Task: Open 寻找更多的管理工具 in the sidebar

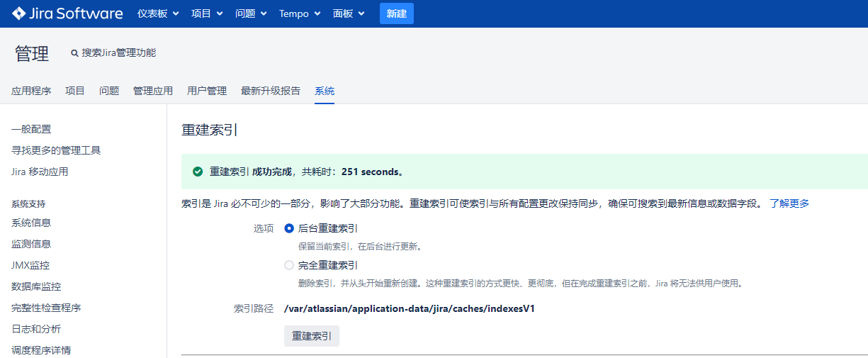Action: click(56, 150)
